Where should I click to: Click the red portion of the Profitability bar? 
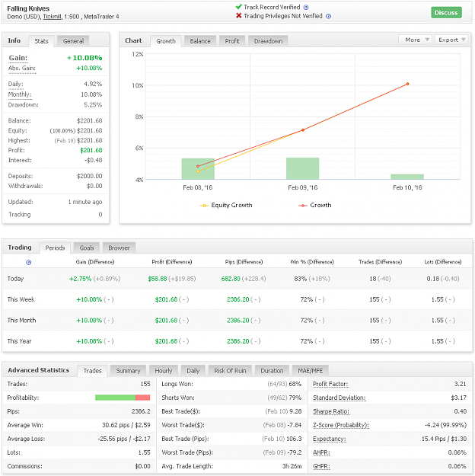click(142, 398)
